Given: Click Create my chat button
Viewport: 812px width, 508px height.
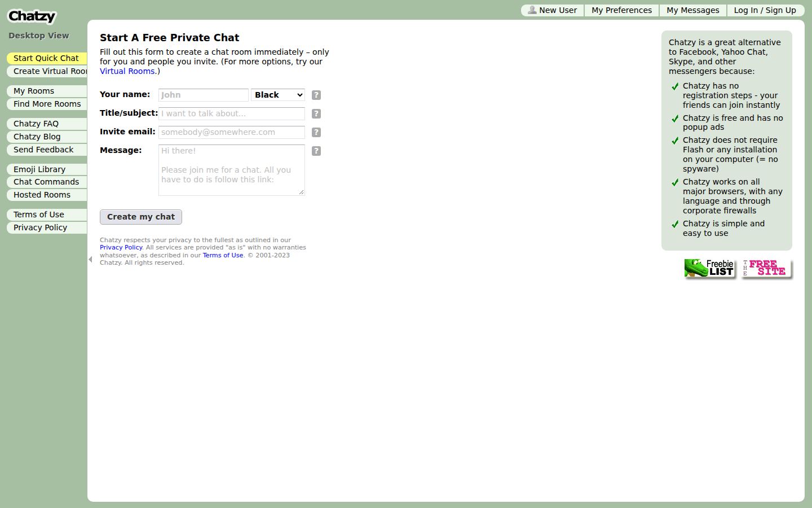Looking at the screenshot, I should pyautogui.click(x=141, y=217).
